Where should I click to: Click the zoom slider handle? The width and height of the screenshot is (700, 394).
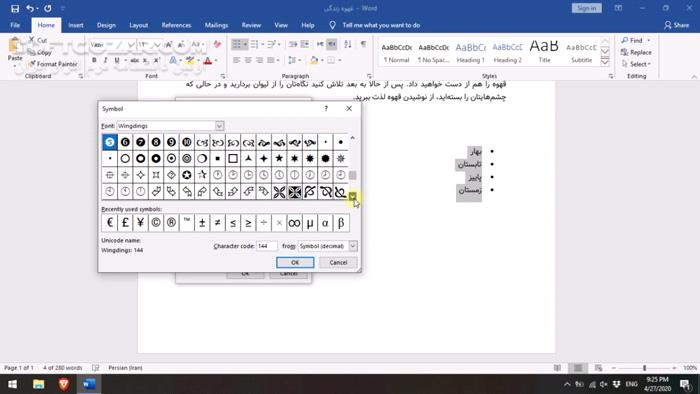[644, 368]
